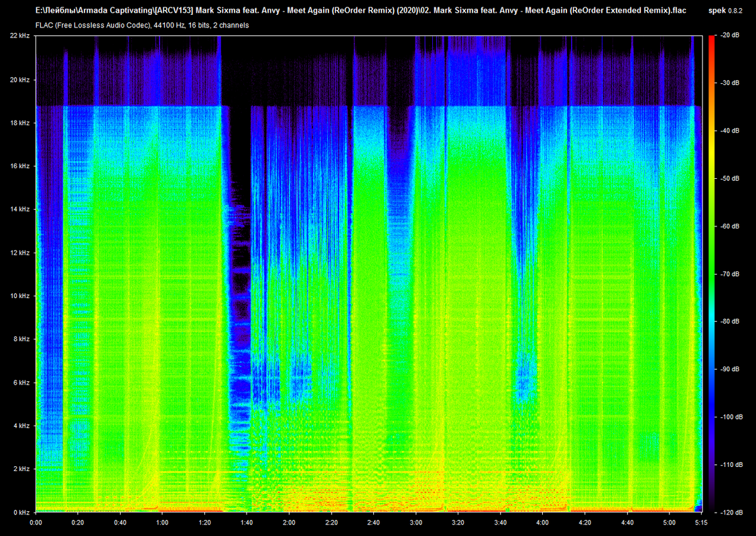The height and width of the screenshot is (536, 756).
Task: Click the 20 kHz frequency axis label
Action: [x=19, y=80]
